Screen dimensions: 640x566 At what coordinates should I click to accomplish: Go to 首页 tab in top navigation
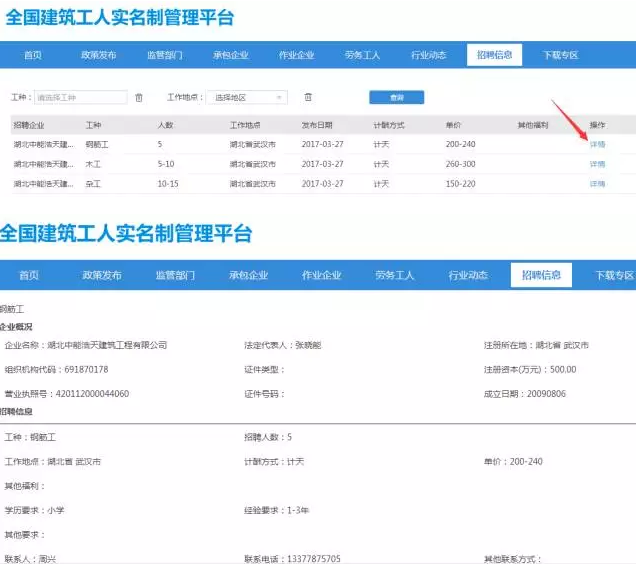(x=33, y=55)
